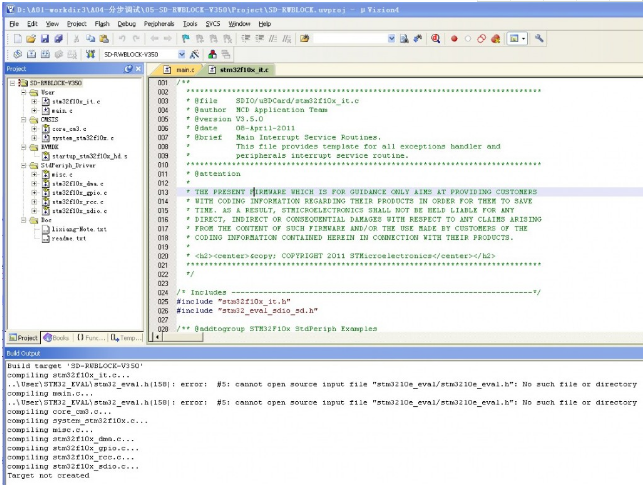The width and height of the screenshot is (644, 490).
Task: Collapse the User group in project tree
Action: pos(22,92)
